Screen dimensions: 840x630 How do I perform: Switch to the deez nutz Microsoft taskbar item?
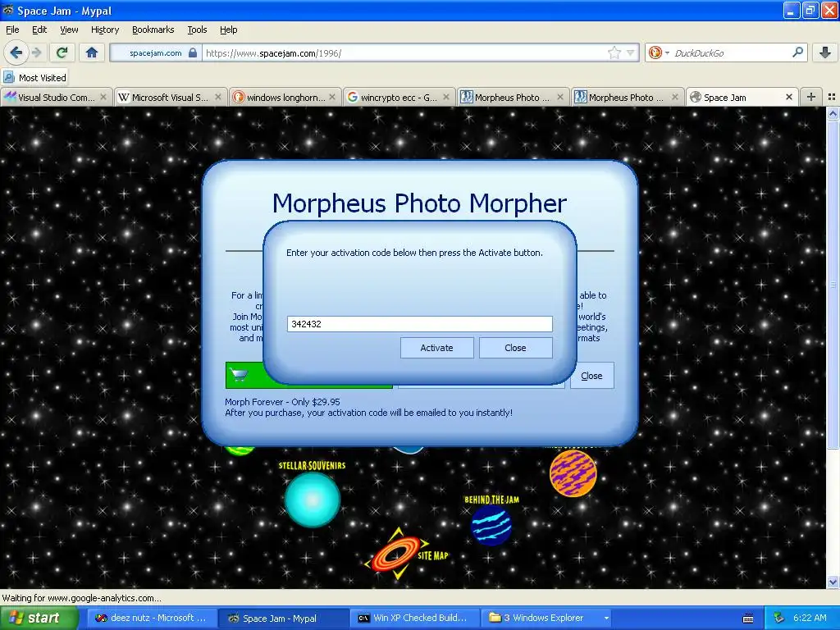[x=151, y=618]
